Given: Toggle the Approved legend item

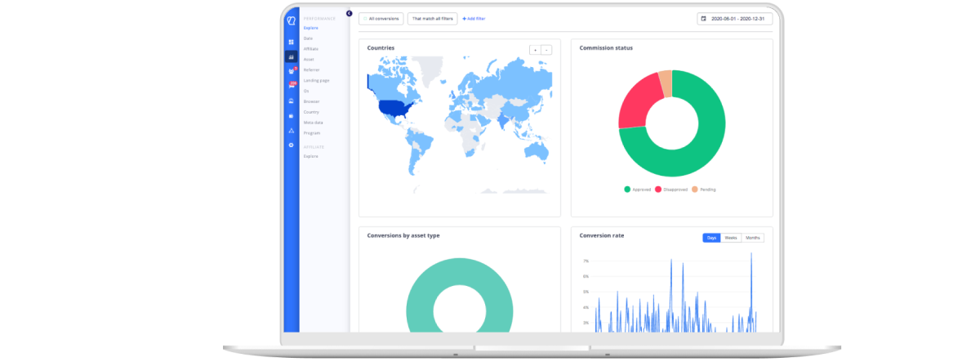Looking at the screenshot, I should (x=637, y=189).
